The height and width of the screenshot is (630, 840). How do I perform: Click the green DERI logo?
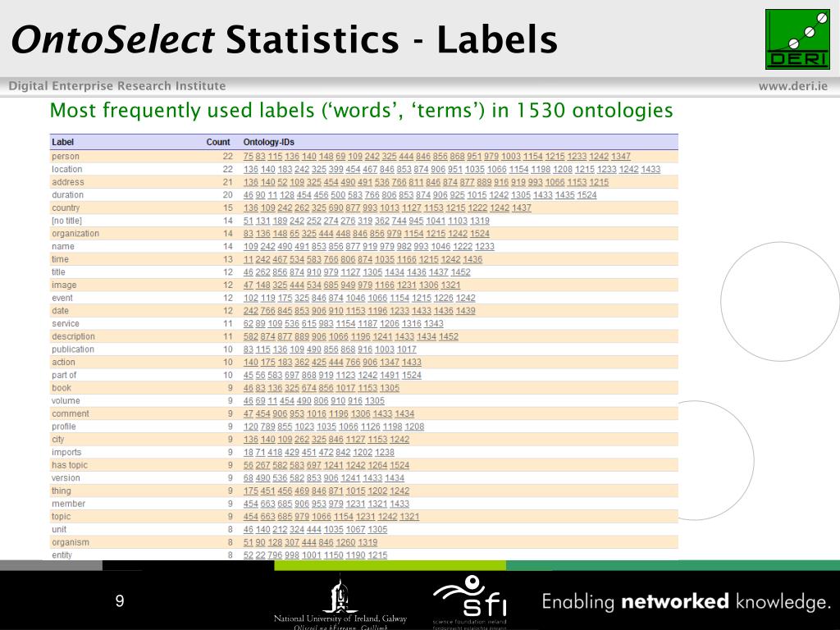tap(797, 39)
